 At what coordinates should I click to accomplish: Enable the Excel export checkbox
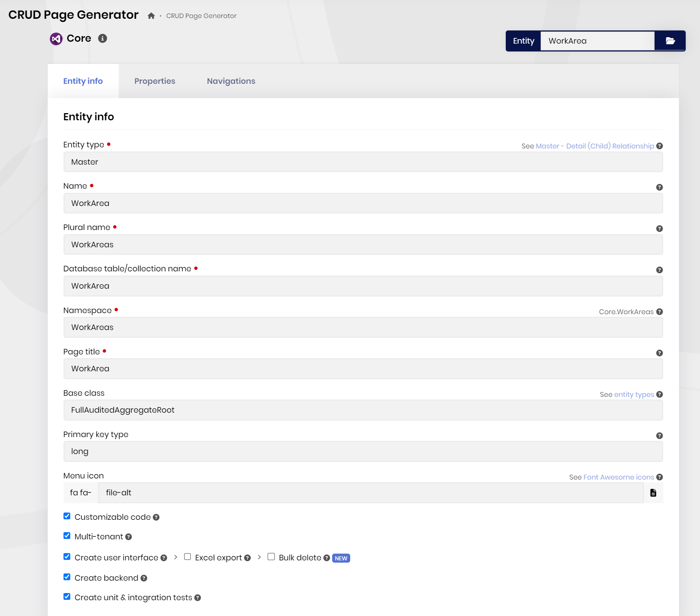click(x=187, y=557)
